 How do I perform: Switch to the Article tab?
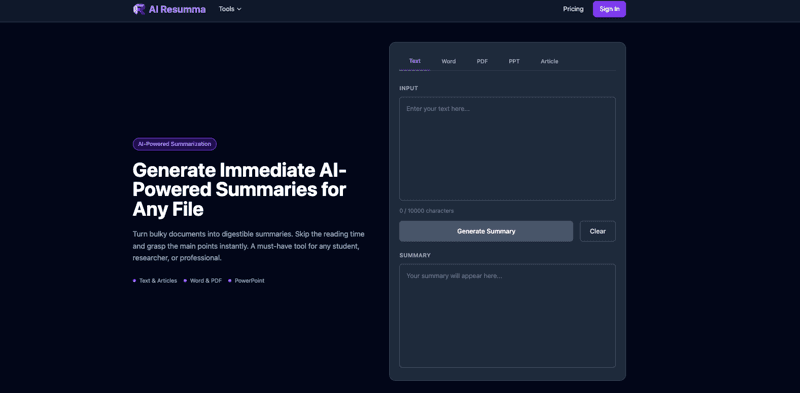coord(549,61)
